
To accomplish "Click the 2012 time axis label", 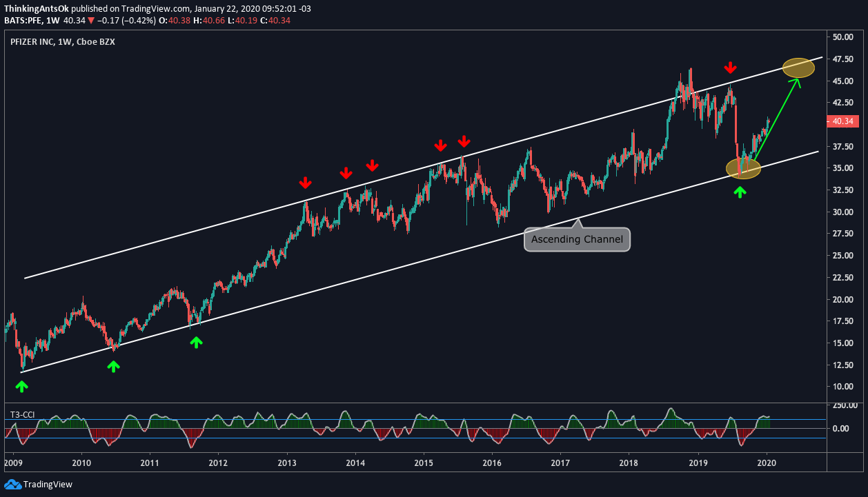I will [x=219, y=463].
